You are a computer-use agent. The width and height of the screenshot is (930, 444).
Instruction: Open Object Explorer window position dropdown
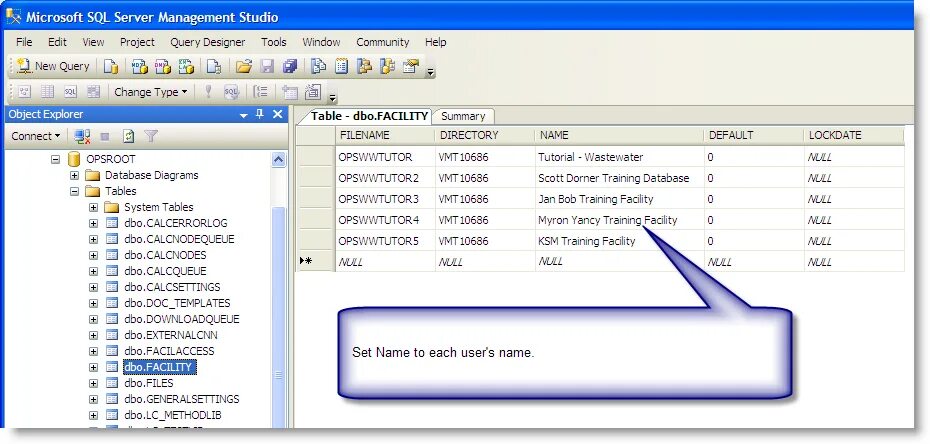pos(243,116)
